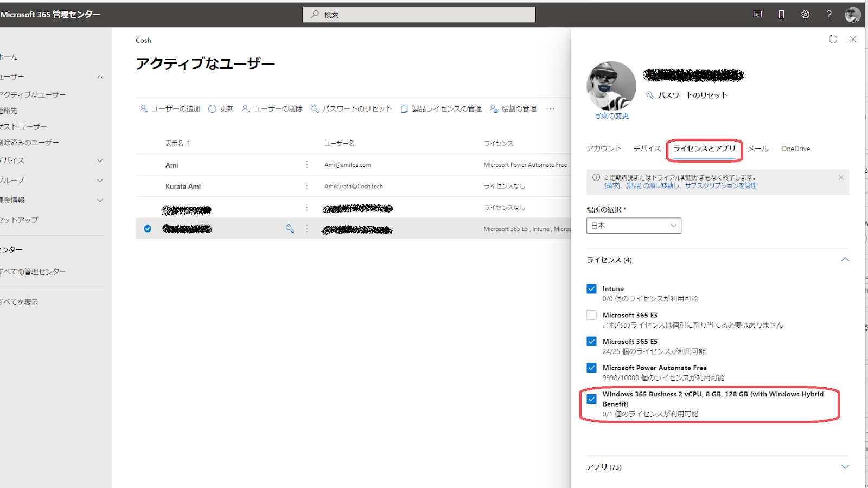This screenshot has width=868, height=488.
Task: Open more actions for the selected user row
Action: click(x=307, y=229)
